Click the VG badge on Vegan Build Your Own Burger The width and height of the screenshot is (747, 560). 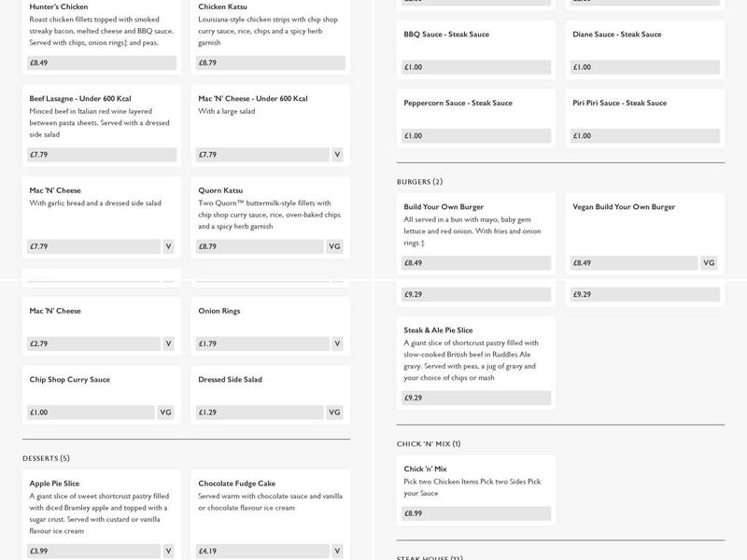[x=709, y=263]
